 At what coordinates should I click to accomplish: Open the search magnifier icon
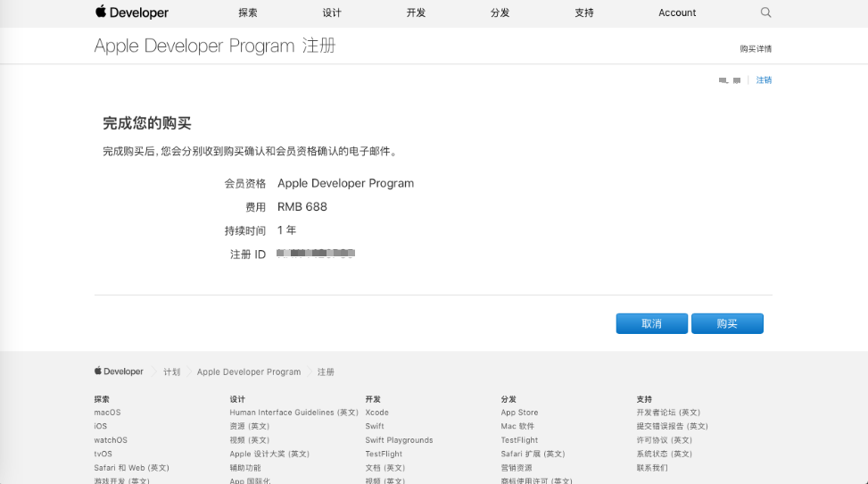coord(765,13)
